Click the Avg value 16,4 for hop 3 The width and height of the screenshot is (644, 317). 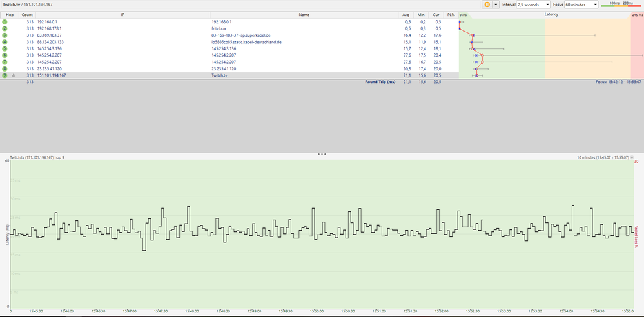pyautogui.click(x=407, y=35)
